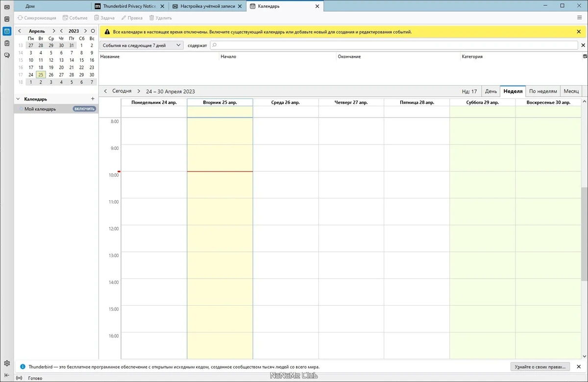Switch to the Месяц view tab
Viewport: 588px width, 382px height.
coord(571,91)
